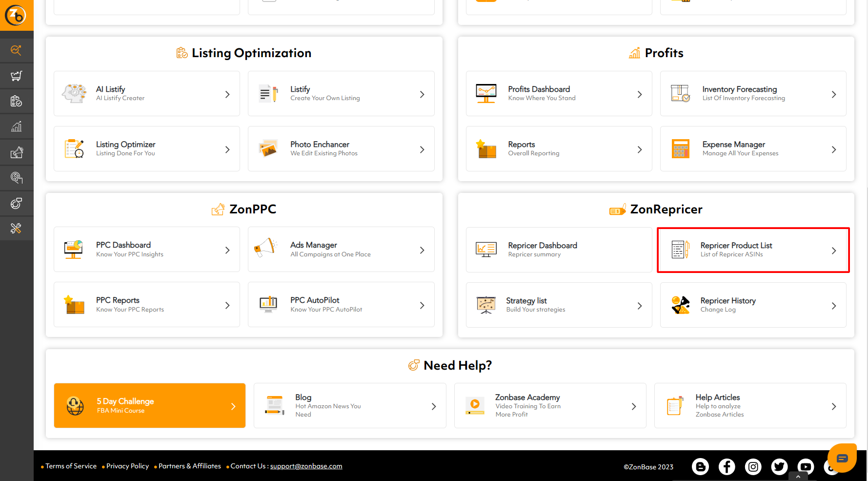868x481 pixels.
Task: Click the Ads Manager megaphone icon
Action: point(266,248)
